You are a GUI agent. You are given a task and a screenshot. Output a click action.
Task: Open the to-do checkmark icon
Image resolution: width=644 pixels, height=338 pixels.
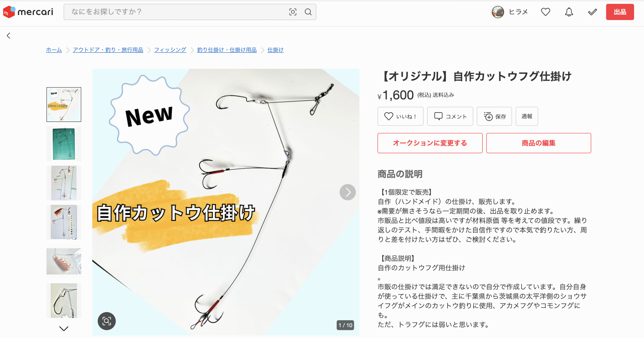click(x=592, y=12)
